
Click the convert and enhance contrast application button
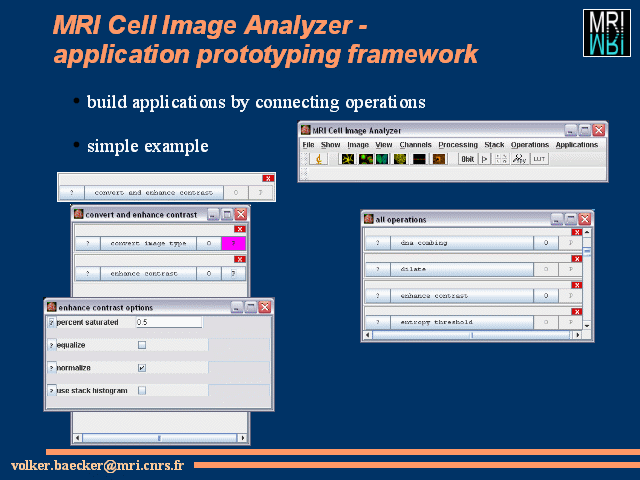153,192
